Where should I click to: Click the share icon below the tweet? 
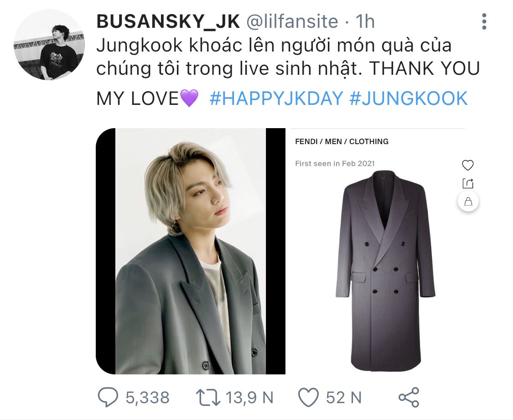click(x=409, y=397)
